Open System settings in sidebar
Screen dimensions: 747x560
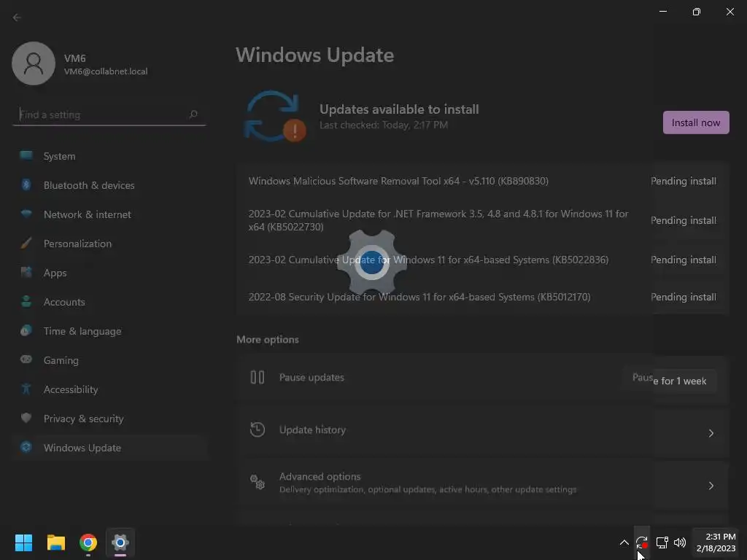tap(109, 156)
